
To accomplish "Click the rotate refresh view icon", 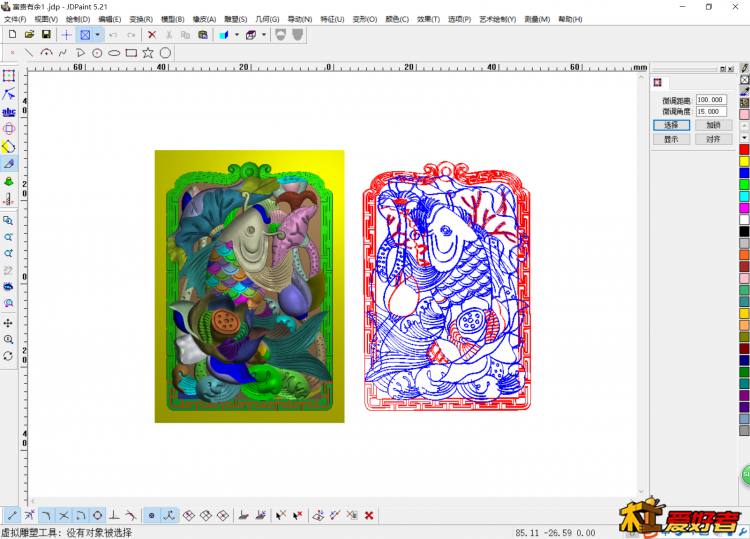I will point(8,356).
